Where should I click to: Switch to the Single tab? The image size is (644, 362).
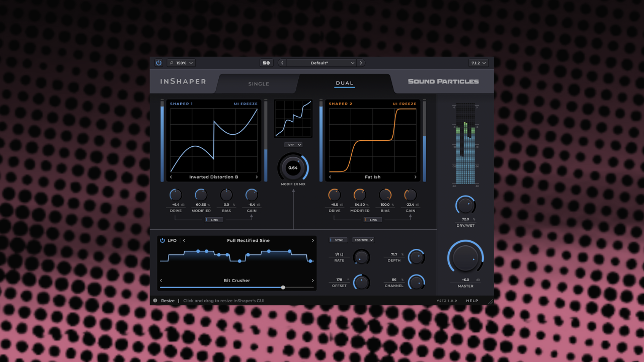click(259, 83)
